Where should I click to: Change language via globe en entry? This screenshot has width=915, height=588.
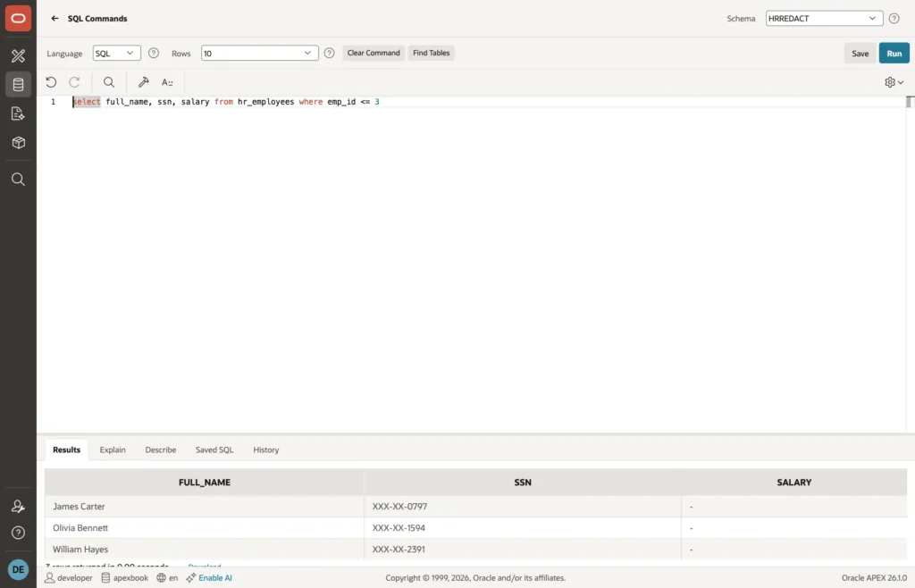(167, 578)
